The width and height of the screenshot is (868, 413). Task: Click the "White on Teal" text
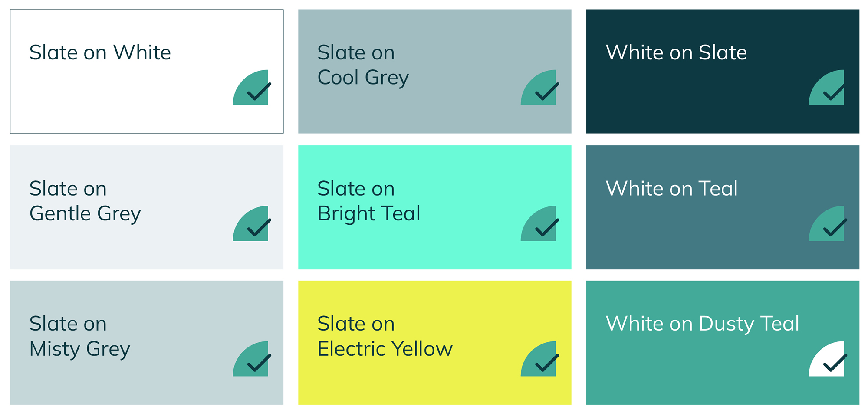[x=671, y=188]
